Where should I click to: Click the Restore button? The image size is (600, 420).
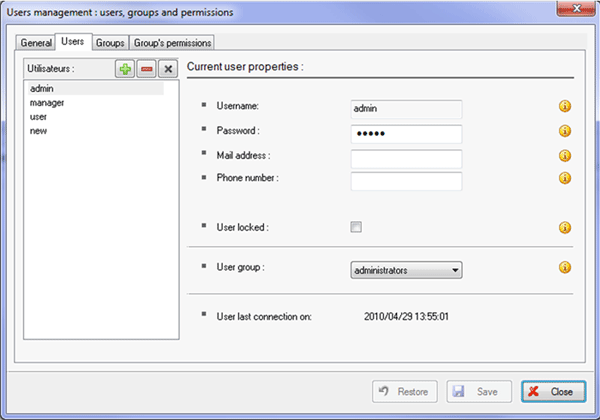(x=405, y=391)
